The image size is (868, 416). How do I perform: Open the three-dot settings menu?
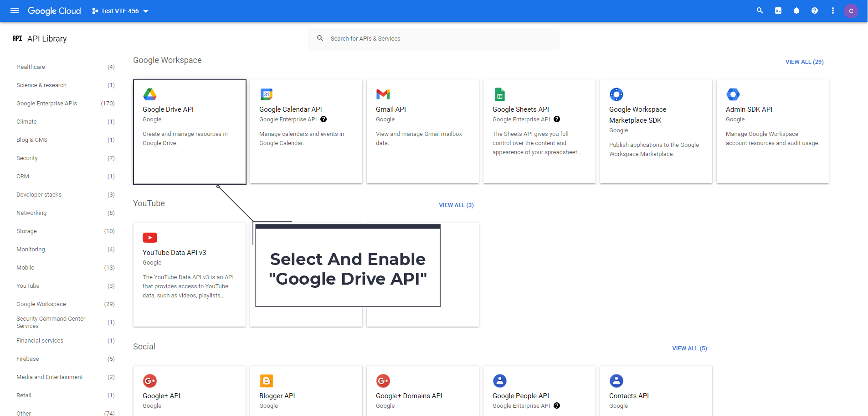pos(833,10)
